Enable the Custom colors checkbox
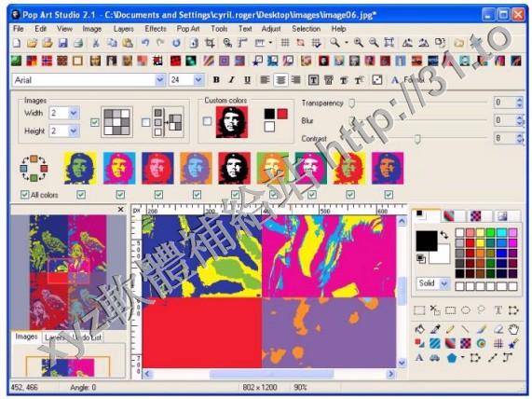This screenshot has width=532, height=399. click(x=207, y=121)
